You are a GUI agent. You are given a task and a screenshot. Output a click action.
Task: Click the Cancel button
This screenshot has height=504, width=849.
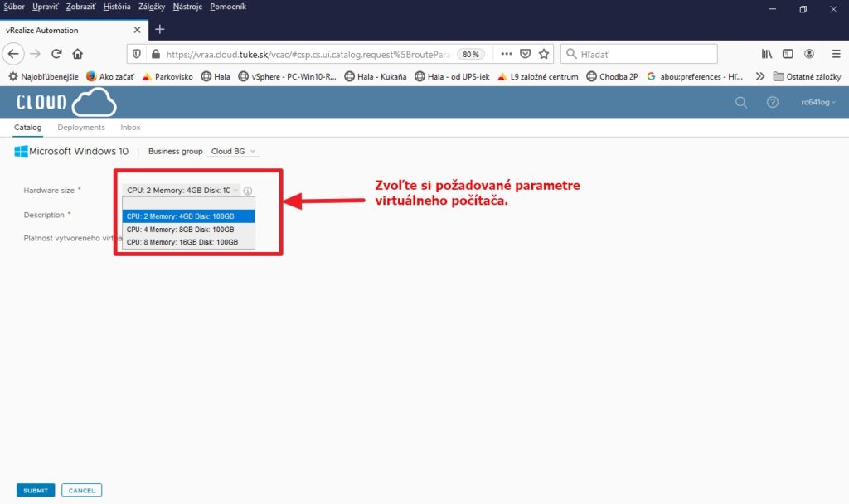[81, 490]
